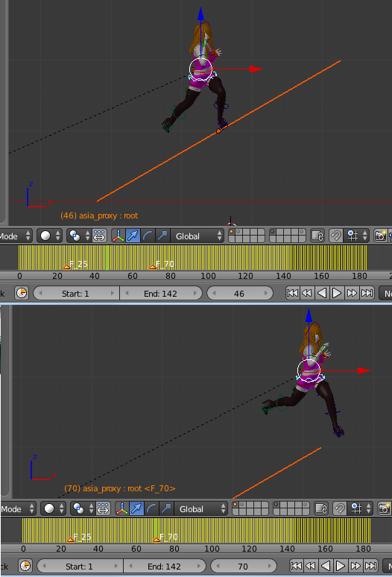Click red X axis arrow on frame 46 manipulator
The image size is (392, 577).
pyautogui.click(x=256, y=69)
